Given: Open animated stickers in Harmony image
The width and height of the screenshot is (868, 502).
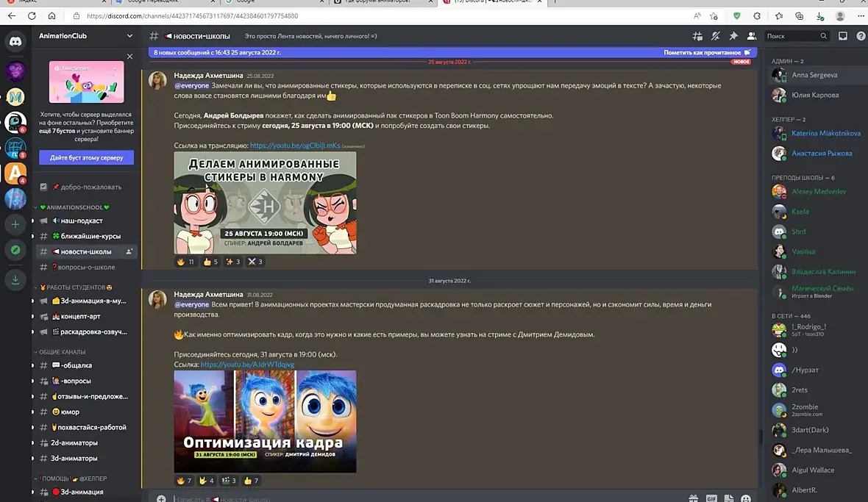Looking at the screenshot, I should [265, 203].
